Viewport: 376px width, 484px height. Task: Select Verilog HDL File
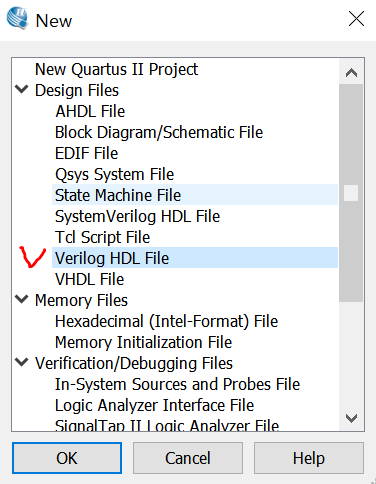(x=195, y=258)
